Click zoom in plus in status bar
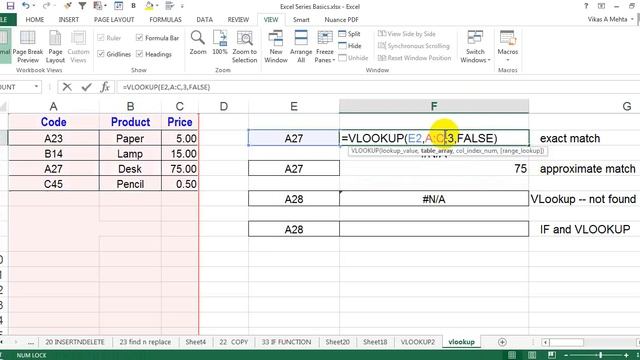The image size is (640, 360). pyautogui.click(x=627, y=355)
